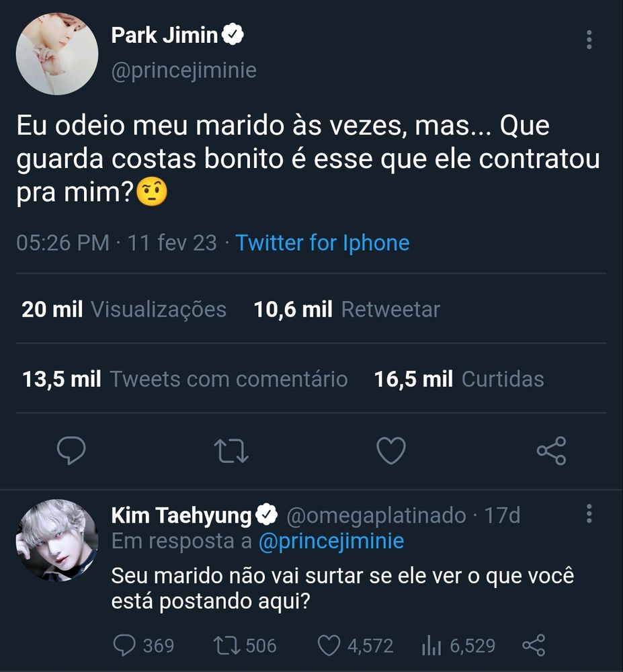Image resolution: width=623 pixels, height=672 pixels.
Task: Click the Park Jimin display name
Action: pos(165,35)
